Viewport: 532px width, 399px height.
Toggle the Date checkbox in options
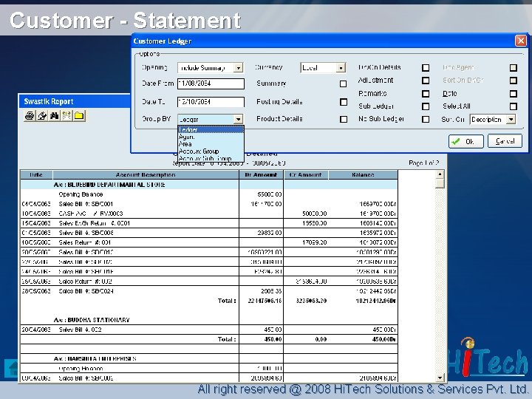[514, 94]
